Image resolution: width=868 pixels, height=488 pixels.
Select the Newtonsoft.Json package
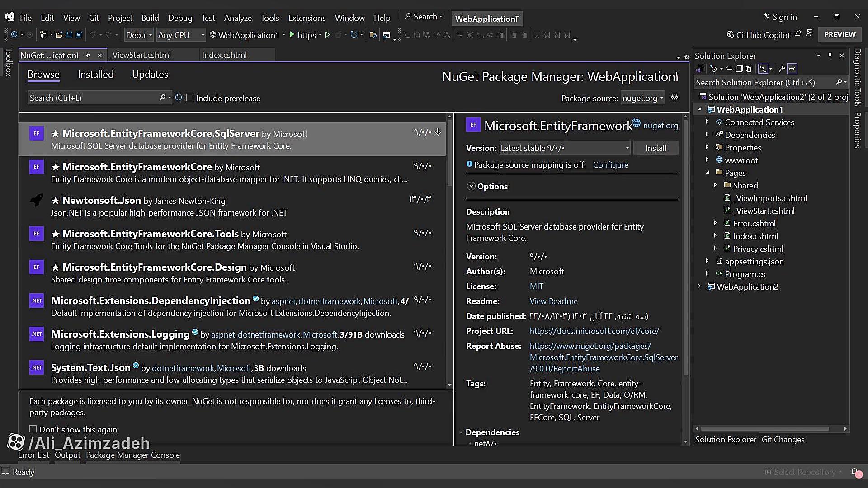pyautogui.click(x=232, y=206)
